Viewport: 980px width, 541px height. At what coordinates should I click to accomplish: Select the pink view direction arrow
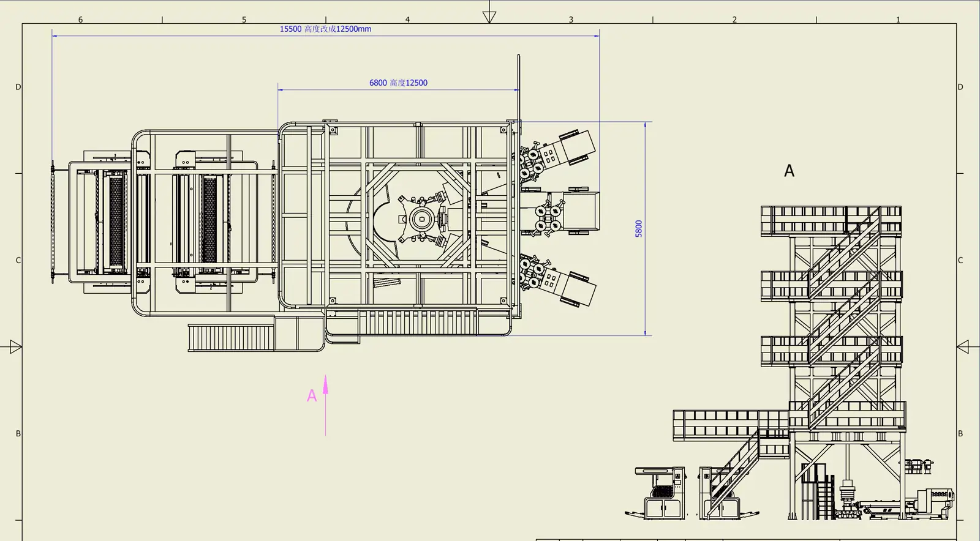point(325,405)
